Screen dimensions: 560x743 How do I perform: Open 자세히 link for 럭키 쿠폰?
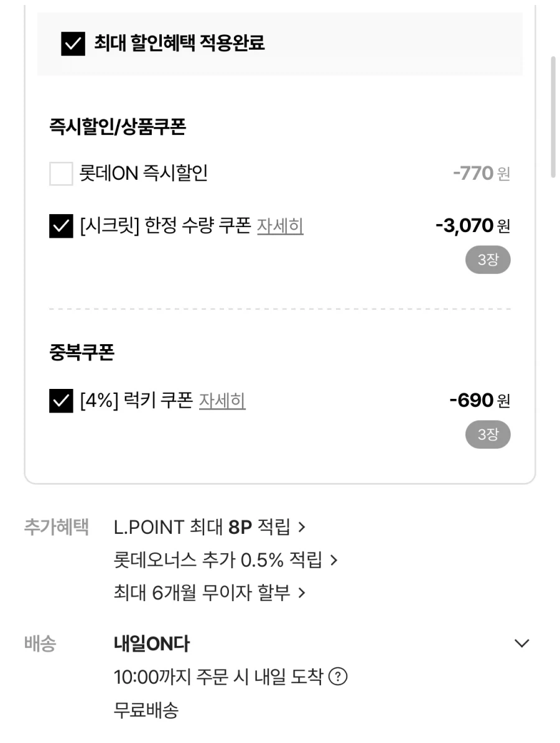[x=222, y=400]
